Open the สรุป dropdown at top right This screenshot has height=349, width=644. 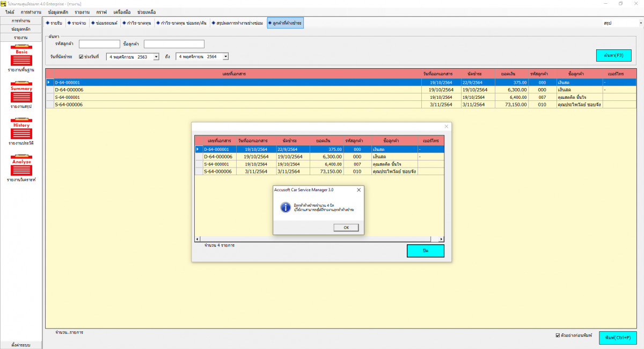[x=641, y=23]
